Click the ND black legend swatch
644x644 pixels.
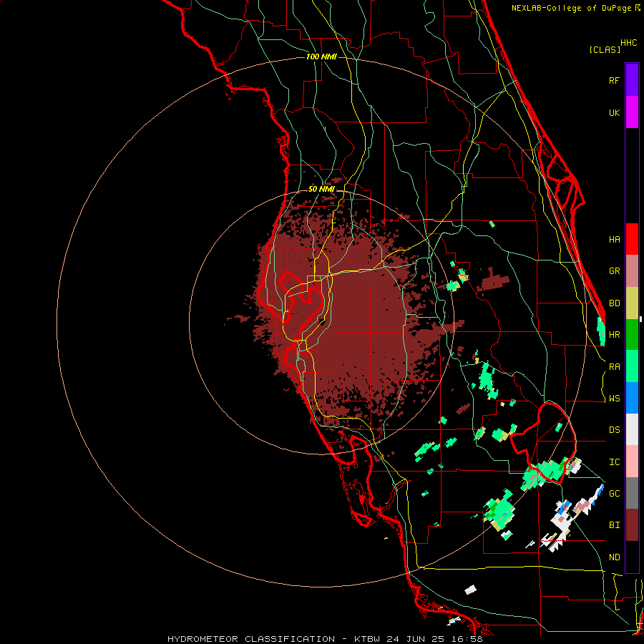click(632, 557)
